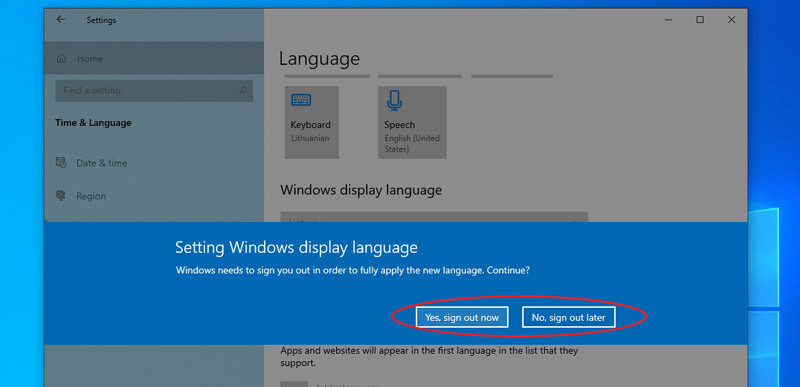Go back using the Settings arrow

pos(61,20)
